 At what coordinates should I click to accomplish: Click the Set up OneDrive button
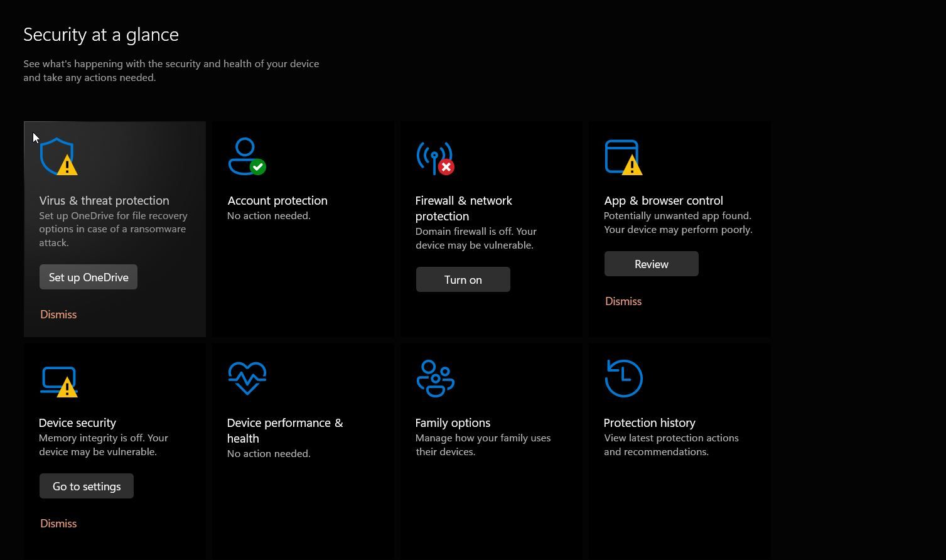click(88, 277)
